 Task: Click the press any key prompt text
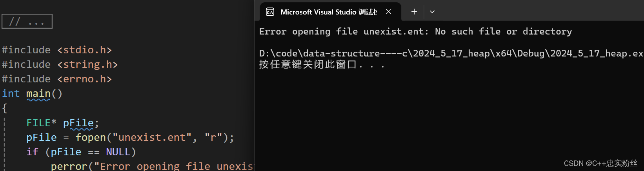pos(322,64)
